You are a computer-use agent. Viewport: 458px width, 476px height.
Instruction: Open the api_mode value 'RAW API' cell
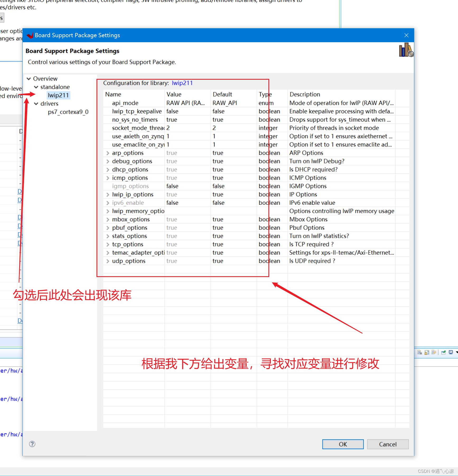[x=188, y=103]
